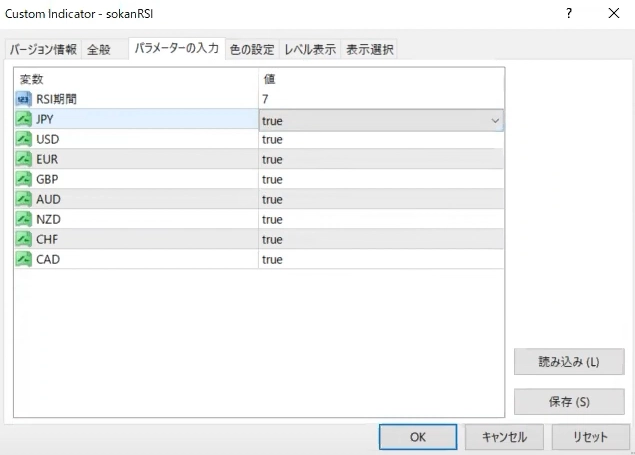Select the RSI期間 variable name
Image resolution: width=635 pixels, height=455 pixels.
56,99
